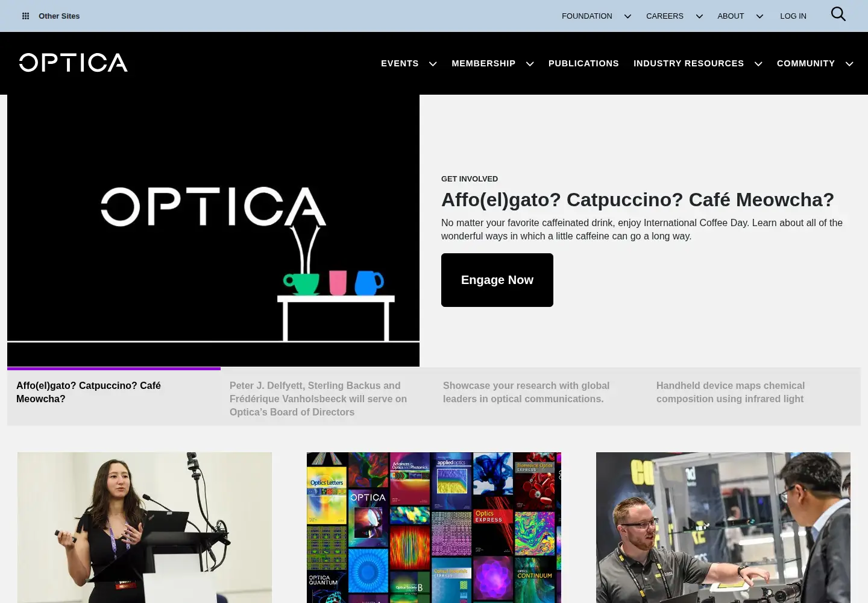868x603 pixels.
Task: Open the Careers menu item
Action: click(664, 16)
